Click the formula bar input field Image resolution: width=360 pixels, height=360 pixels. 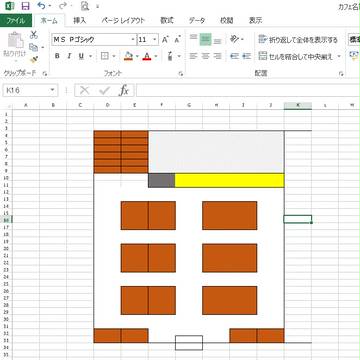pyautogui.click(x=248, y=90)
